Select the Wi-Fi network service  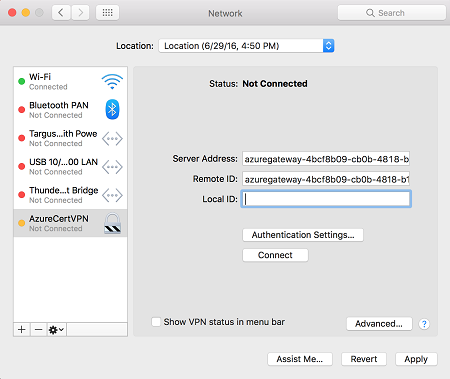tap(70, 81)
